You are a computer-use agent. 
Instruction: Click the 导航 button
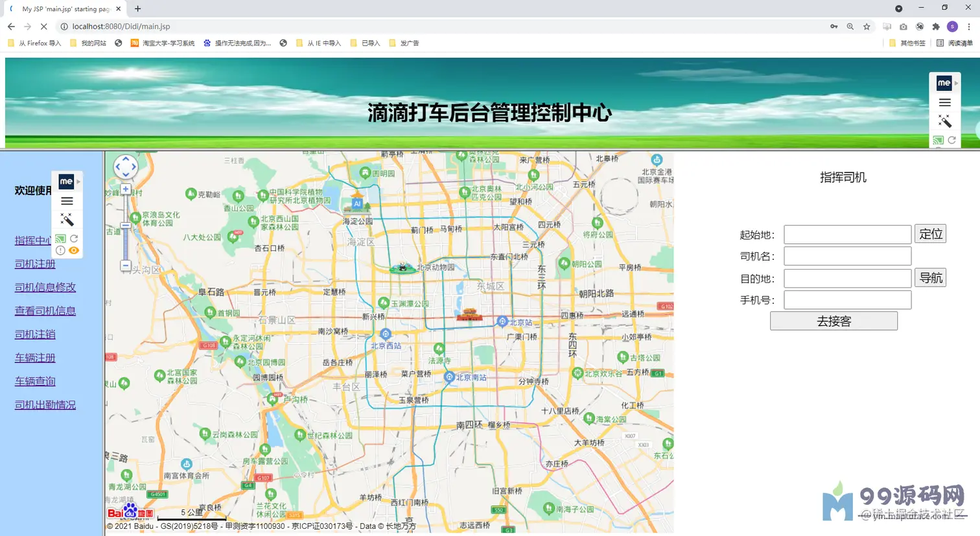(931, 278)
